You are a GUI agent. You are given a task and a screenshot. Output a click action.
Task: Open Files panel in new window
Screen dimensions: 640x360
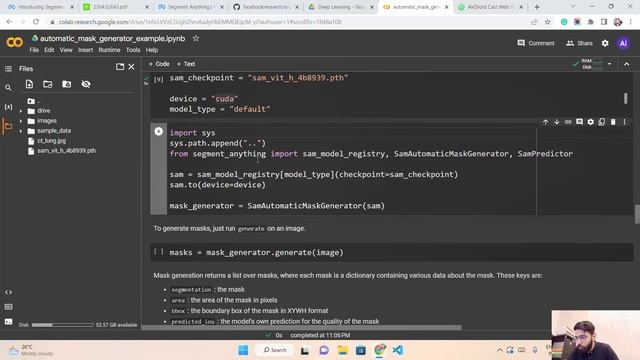[120, 67]
